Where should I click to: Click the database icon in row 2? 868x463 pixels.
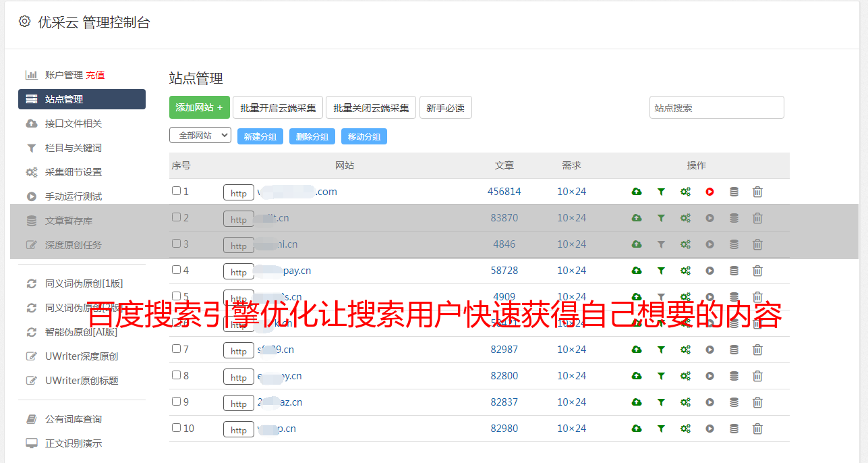click(x=734, y=218)
